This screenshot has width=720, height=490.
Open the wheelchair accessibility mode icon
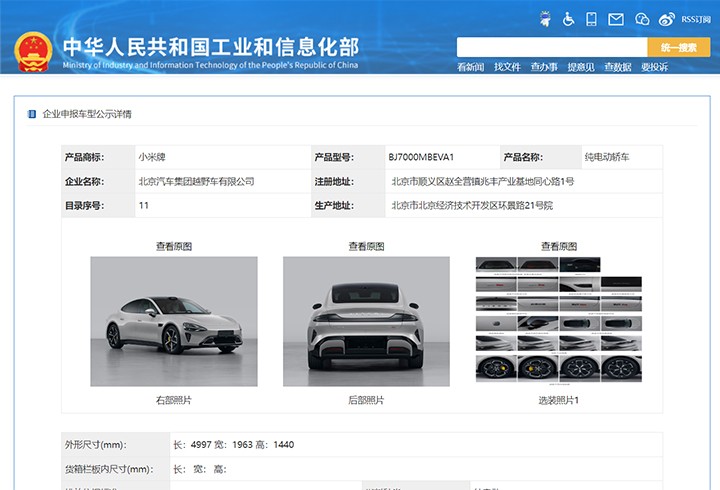568,19
